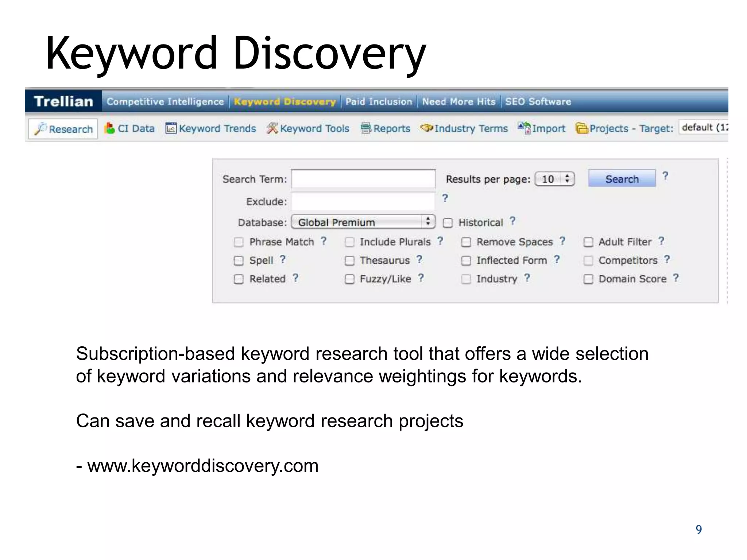Enable the Domain Score checkbox
The width and height of the screenshot is (747, 560).
(588, 279)
